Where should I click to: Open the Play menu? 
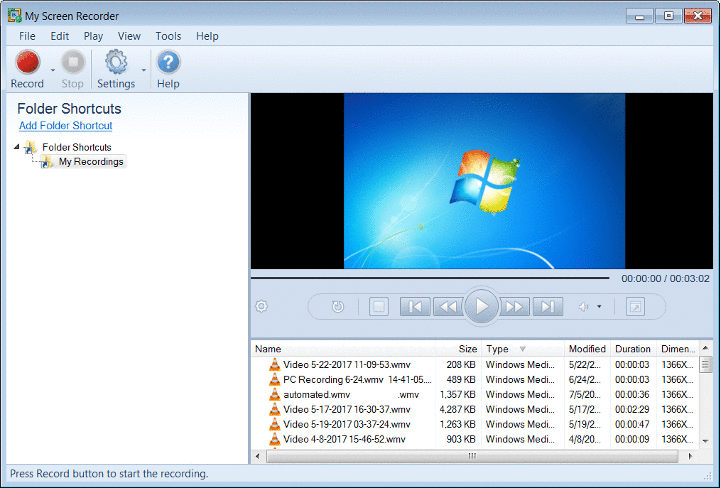[x=93, y=36]
